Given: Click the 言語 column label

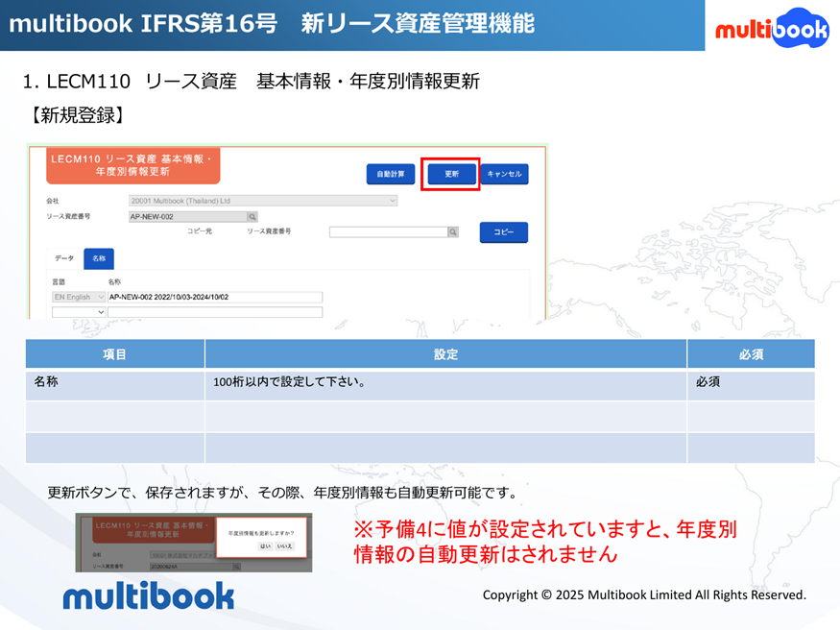Looking at the screenshot, I should 59,281.
